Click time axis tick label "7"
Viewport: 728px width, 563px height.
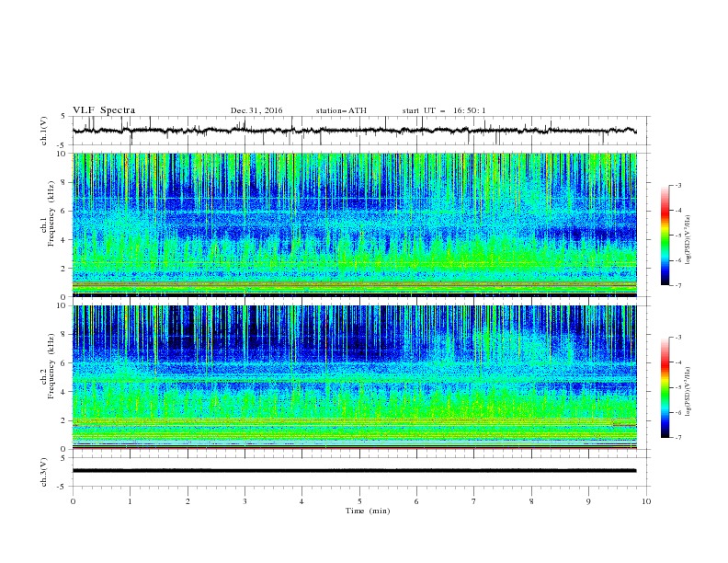click(474, 501)
